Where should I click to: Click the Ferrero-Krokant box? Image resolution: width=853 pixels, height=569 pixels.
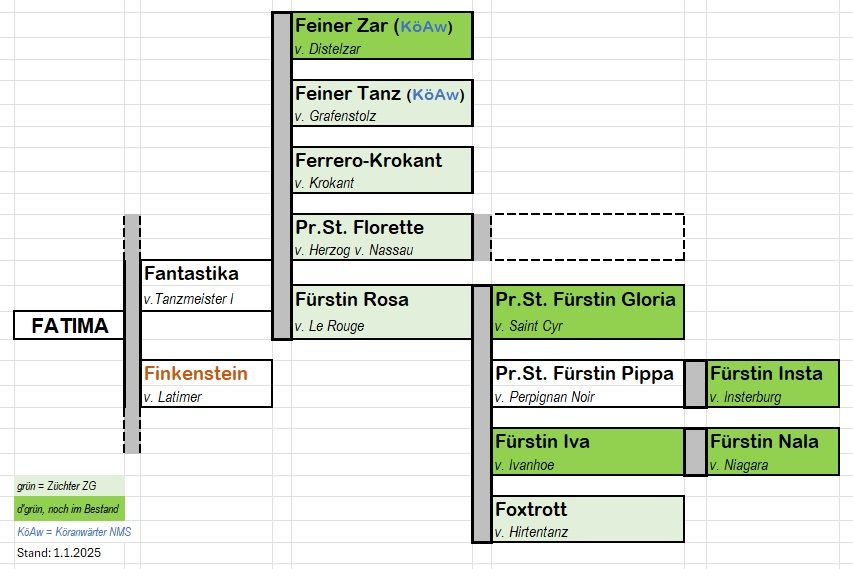tap(381, 170)
